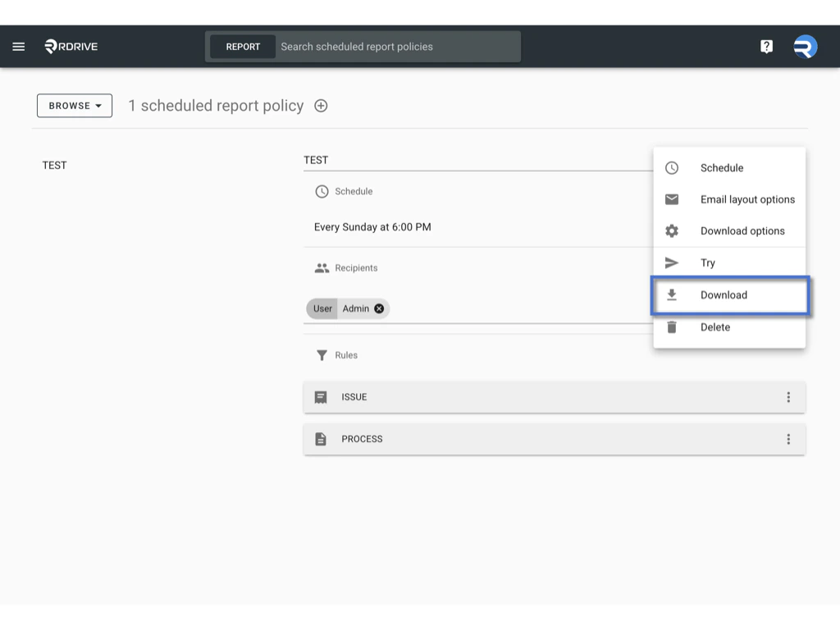The width and height of the screenshot is (840, 630).
Task: Click the REPORT search scope button
Action: coord(242,46)
